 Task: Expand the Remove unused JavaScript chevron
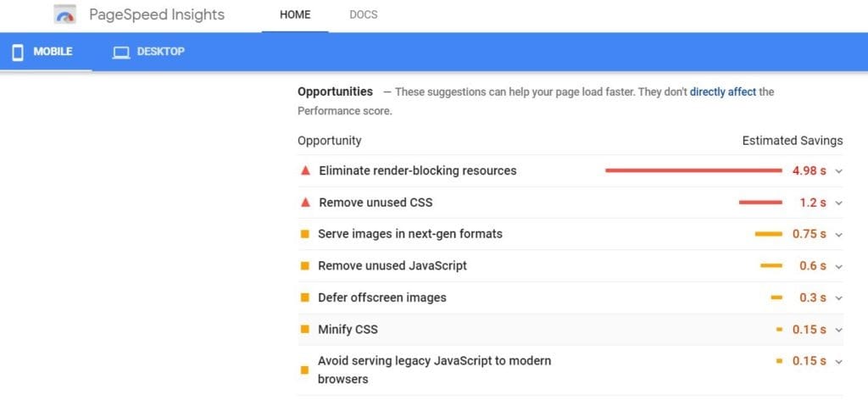pyautogui.click(x=838, y=266)
